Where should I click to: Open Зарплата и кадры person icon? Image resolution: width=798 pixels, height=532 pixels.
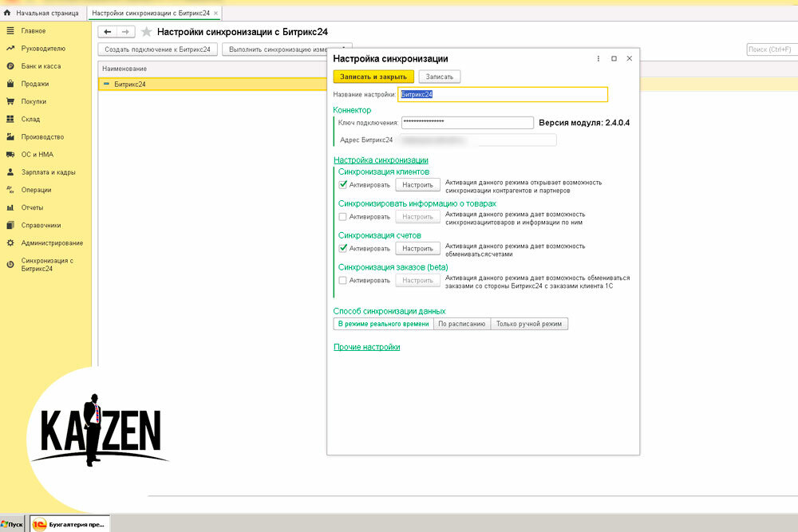click(10, 172)
